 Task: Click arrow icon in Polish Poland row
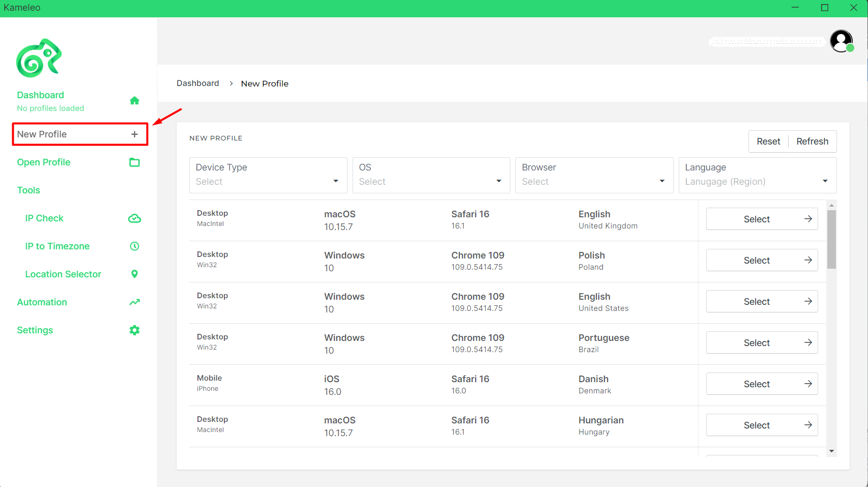pyautogui.click(x=808, y=260)
